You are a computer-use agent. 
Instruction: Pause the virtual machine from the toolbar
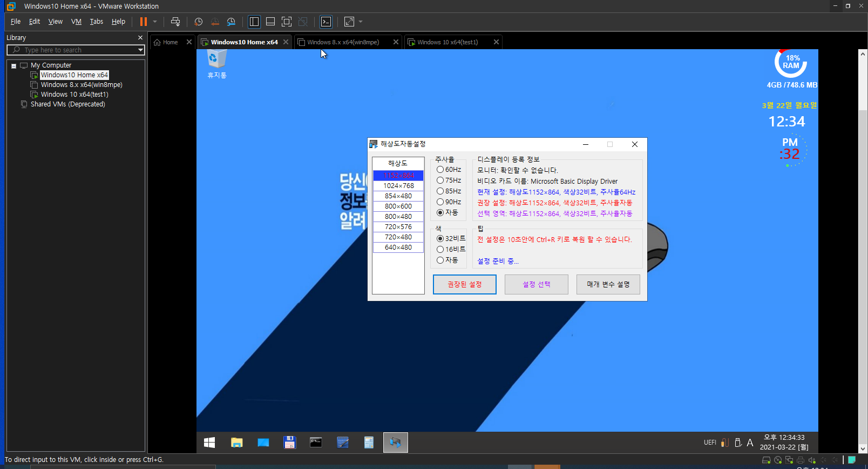point(143,22)
